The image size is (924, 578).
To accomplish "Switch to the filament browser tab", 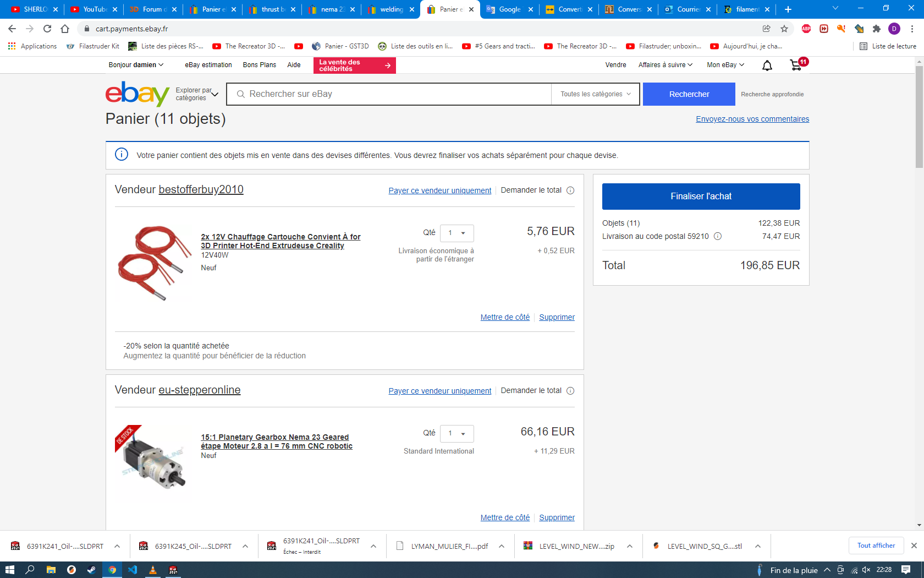I will tap(747, 9).
